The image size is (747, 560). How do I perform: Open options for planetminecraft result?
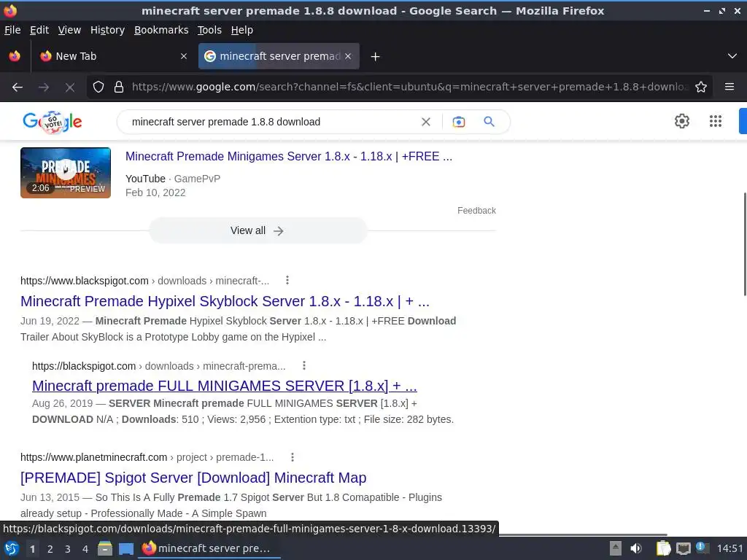293,457
